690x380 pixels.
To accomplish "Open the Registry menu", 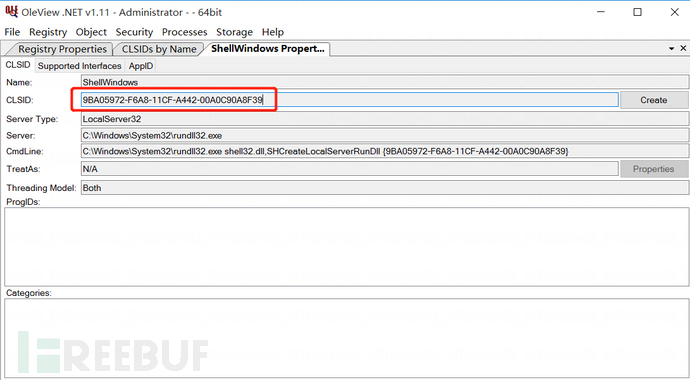I will 48,32.
